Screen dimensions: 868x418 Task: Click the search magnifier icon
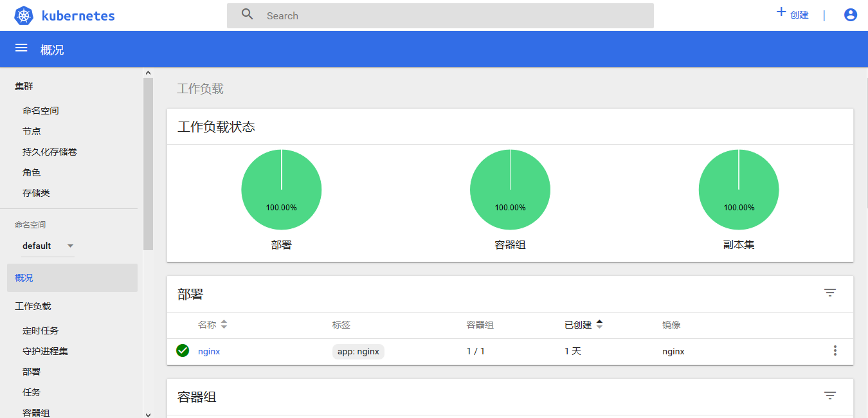pyautogui.click(x=248, y=15)
